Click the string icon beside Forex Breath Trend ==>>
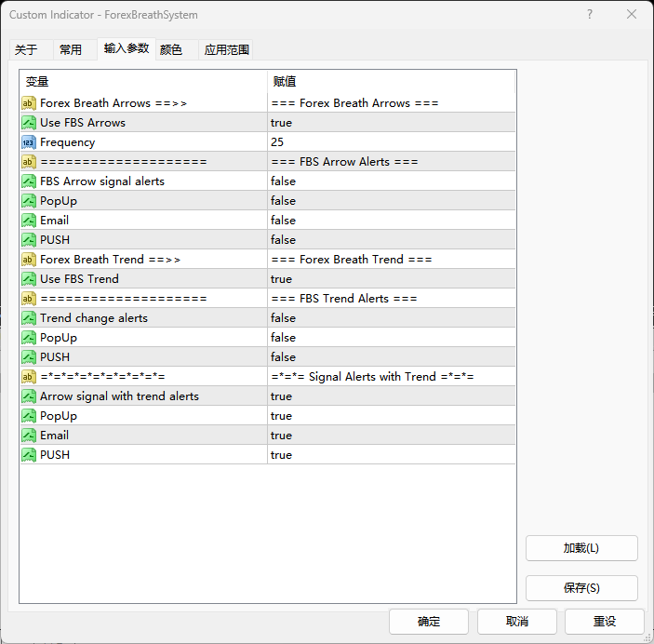The height and width of the screenshot is (644, 654). 28,260
